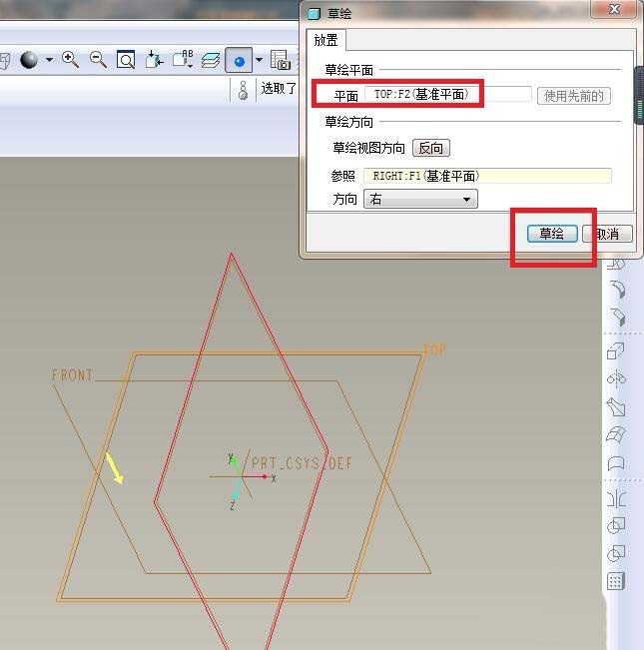Screen dimensions: 644x650
Task: Open the dropdown arrow beside blue sphere
Action: tap(260, 60)
